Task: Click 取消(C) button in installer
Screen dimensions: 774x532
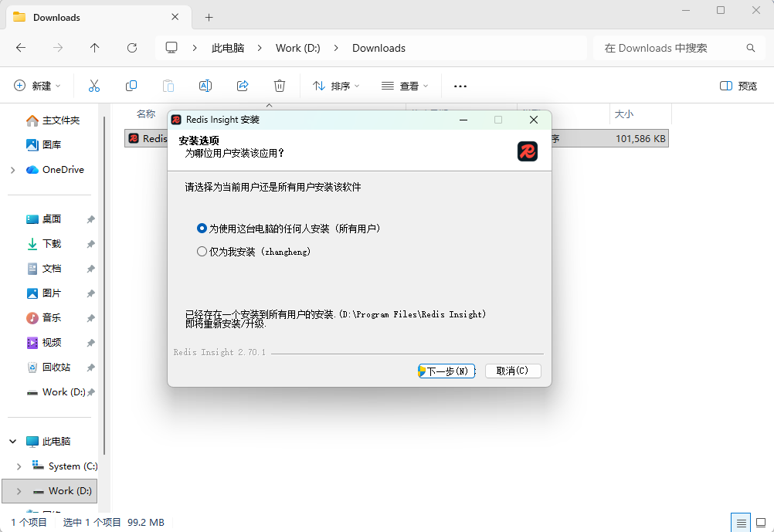Action: 513,371
